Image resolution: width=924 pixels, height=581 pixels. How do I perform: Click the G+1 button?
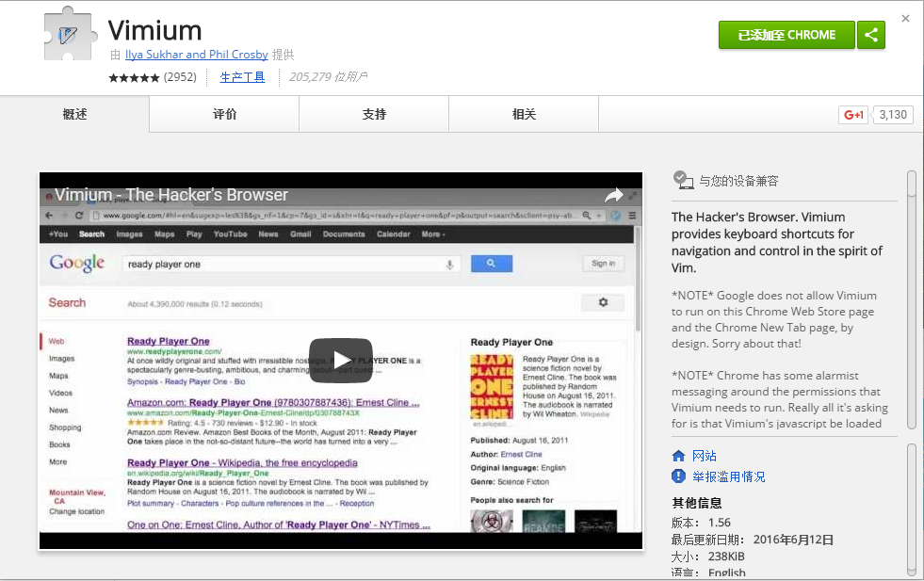tap(853, 115)
